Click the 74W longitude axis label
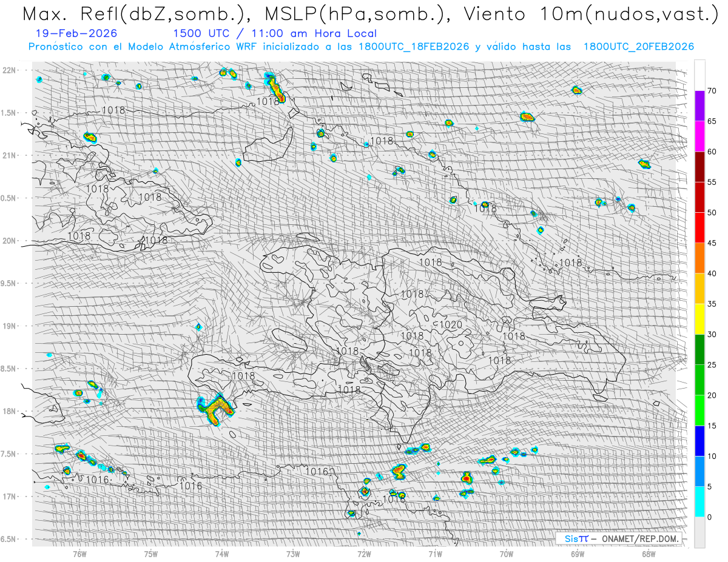728x562 pixels. pyautogui.click(x=222, y=554)
